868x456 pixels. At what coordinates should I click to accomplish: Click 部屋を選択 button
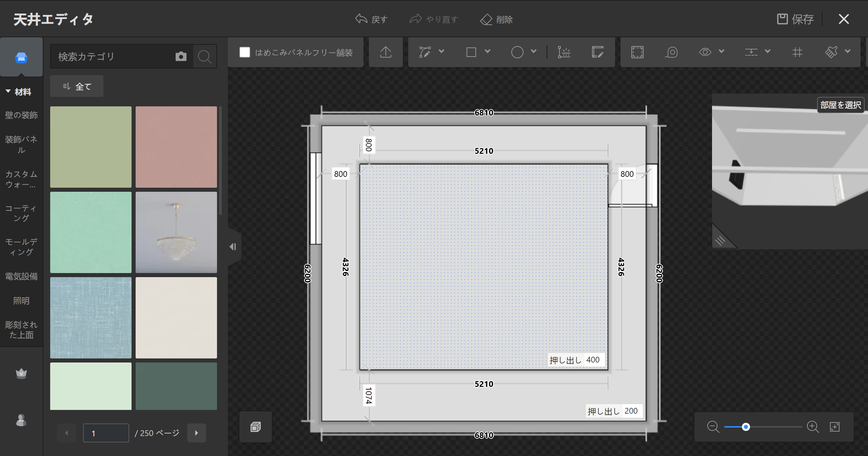click(841, 105)
